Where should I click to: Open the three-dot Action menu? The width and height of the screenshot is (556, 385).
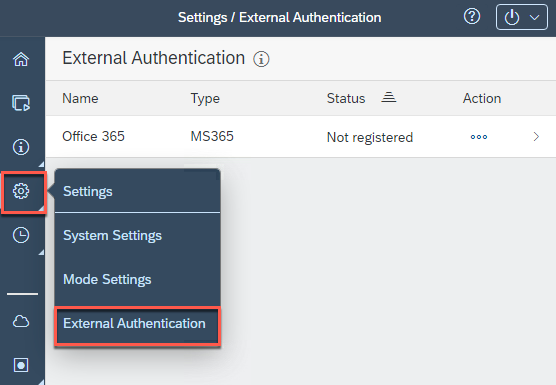479,137
